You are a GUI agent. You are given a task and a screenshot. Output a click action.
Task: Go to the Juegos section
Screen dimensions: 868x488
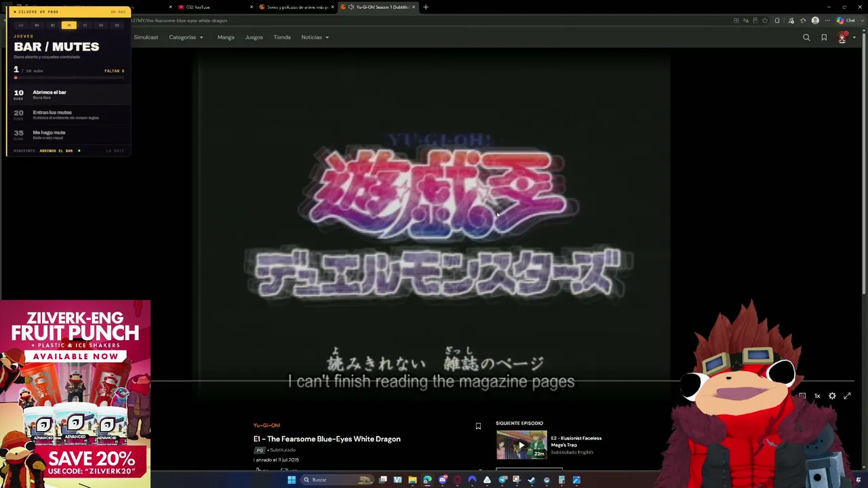[x=254, y=37]
